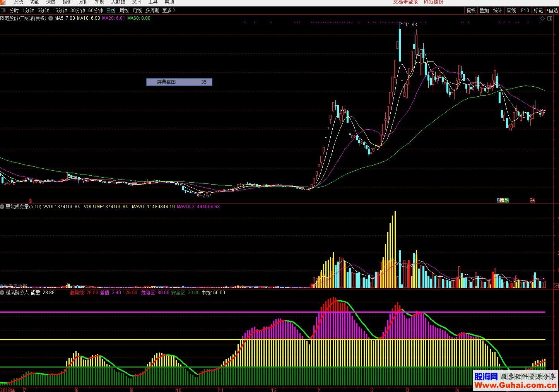559x392 pixels.
Task: Click the 11.63 high price label
Action: point(411,24)
